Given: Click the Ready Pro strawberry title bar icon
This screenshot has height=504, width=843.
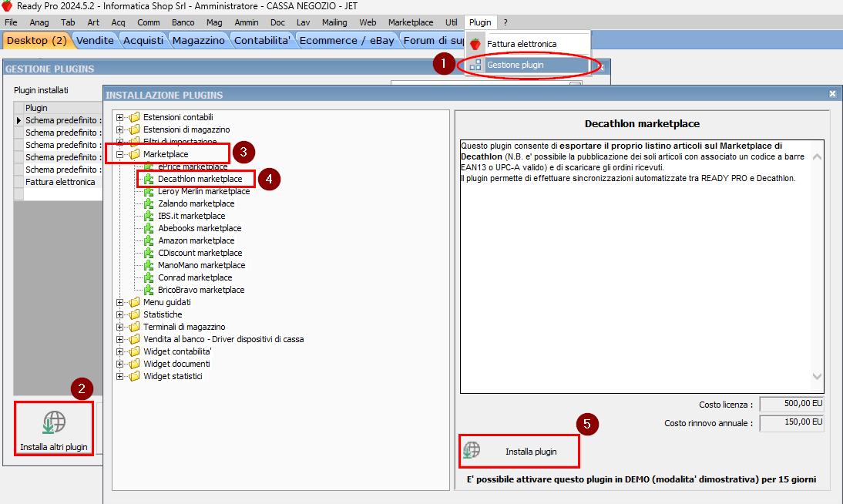Looking at the screenshot, I should [7, 6].
